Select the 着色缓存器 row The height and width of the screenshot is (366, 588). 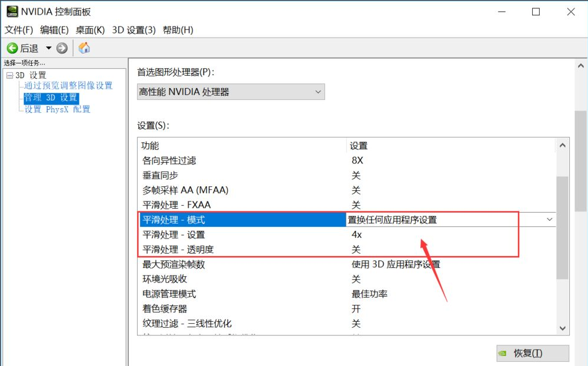347,308
